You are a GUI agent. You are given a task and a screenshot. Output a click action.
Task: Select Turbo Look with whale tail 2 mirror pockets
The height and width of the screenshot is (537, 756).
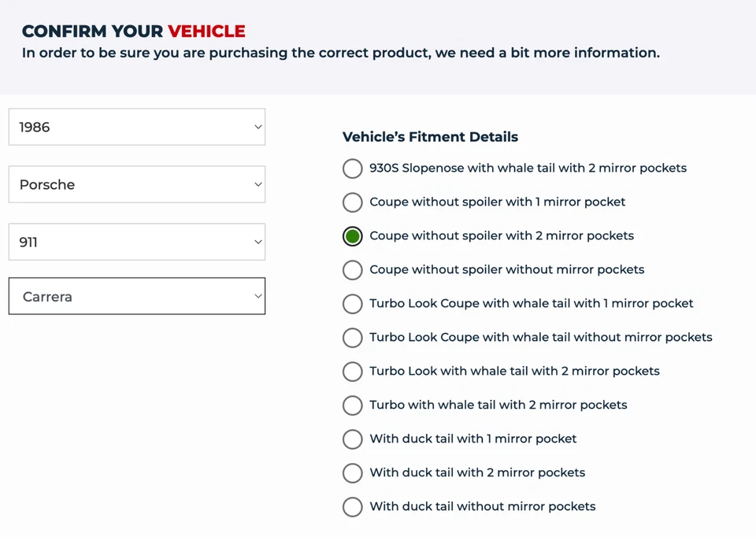(x=353, y=372)
